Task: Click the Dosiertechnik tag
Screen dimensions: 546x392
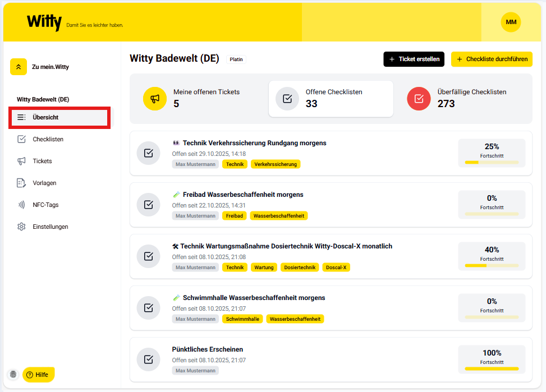Action: tap(300, 268)
